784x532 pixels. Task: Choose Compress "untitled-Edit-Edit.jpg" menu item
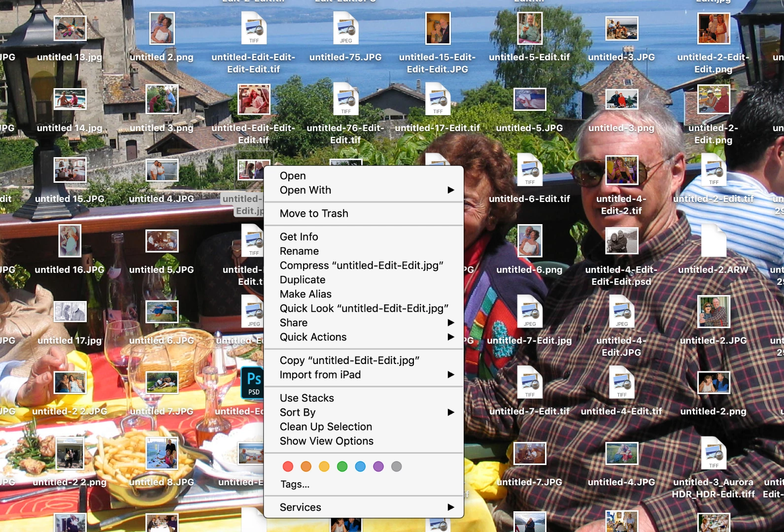click(x=364, y=266)
